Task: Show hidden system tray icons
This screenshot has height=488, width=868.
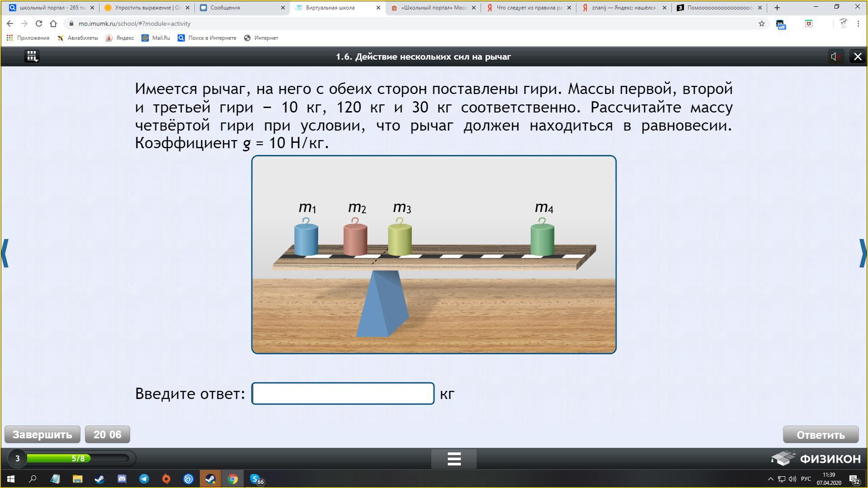Action: (x=771, y=479)
